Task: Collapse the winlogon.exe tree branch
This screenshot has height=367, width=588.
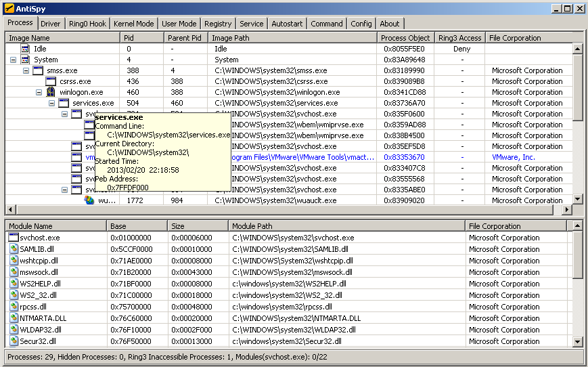Action: tap(39, 92)
